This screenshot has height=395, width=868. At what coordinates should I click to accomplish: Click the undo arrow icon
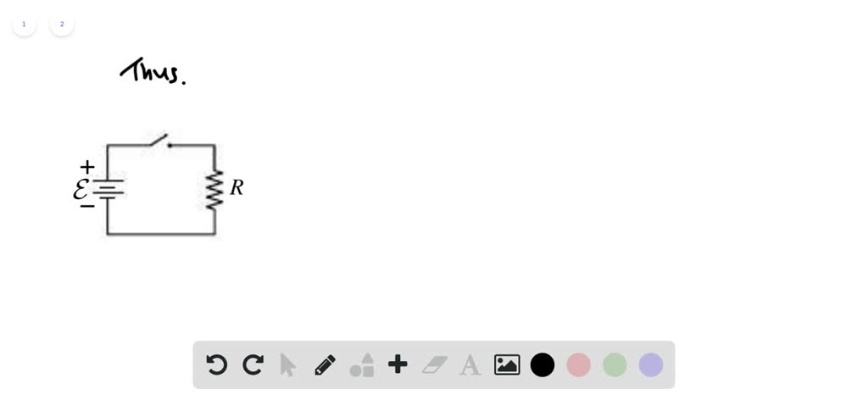pos(216,365)
